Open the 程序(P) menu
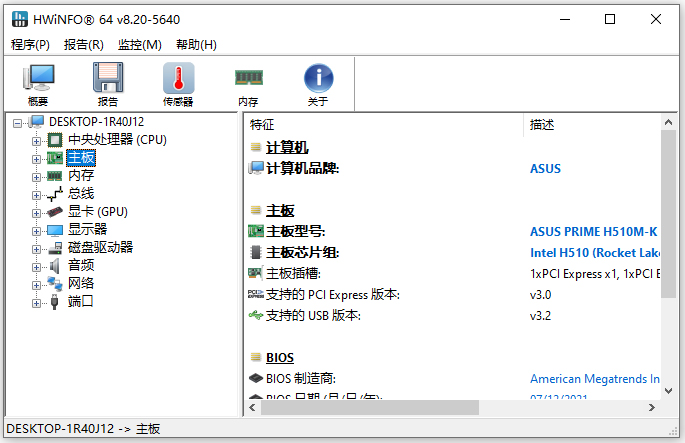The image size is (685, 443). 30,44
